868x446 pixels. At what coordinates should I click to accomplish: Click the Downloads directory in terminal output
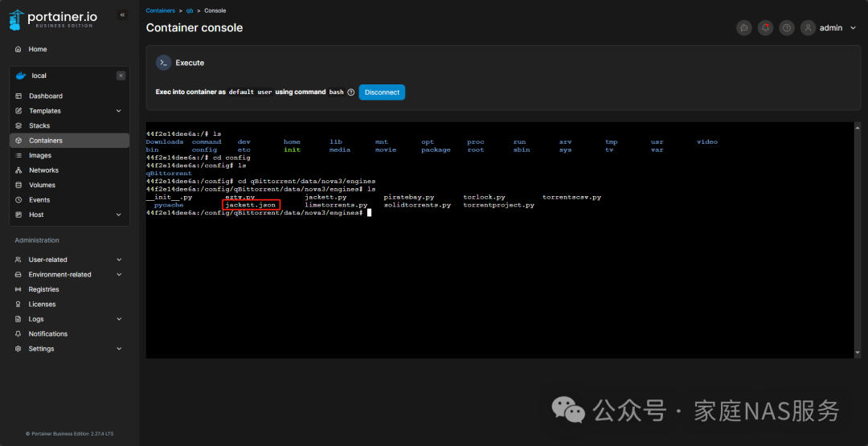(165, 142)
